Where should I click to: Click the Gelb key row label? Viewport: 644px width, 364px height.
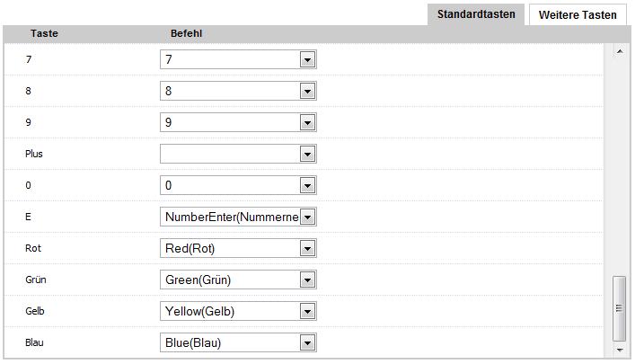(x=35, y=311)
